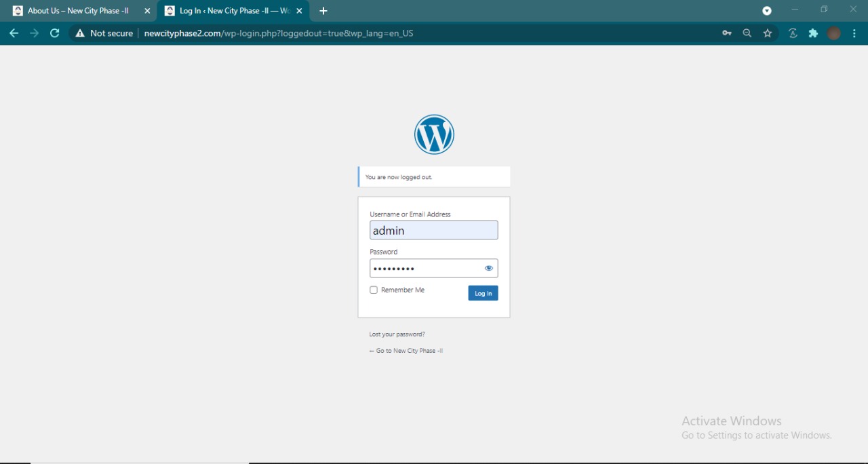Viewport: 868px width, 464px height.
Task: Click the browser forward arrow
Action: coord(34,33)
